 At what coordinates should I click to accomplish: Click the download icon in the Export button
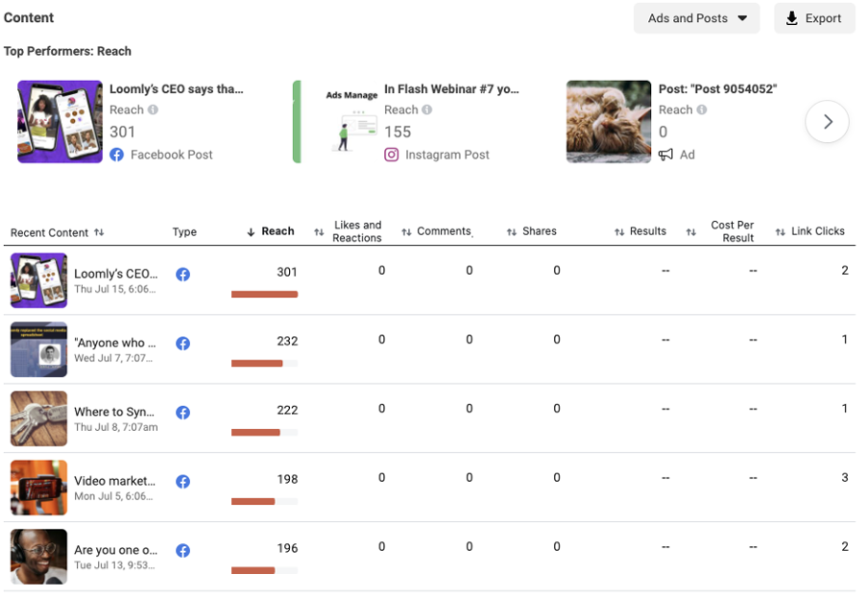tap(789, 17)
